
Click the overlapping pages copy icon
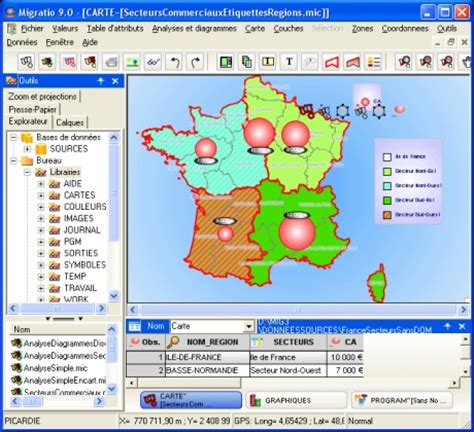(x=247, y=62)
